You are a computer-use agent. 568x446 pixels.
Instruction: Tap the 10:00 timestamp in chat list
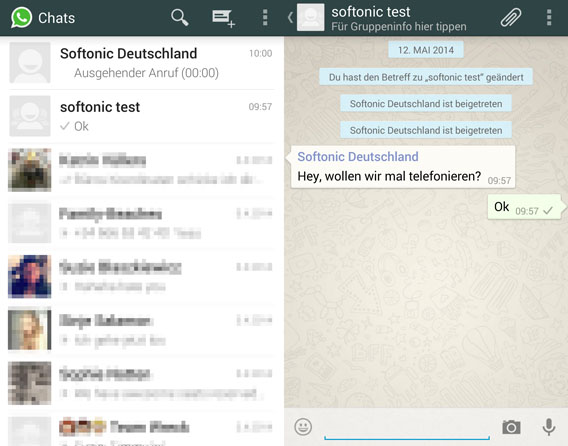pyautogui.click(x=260, y=53)
